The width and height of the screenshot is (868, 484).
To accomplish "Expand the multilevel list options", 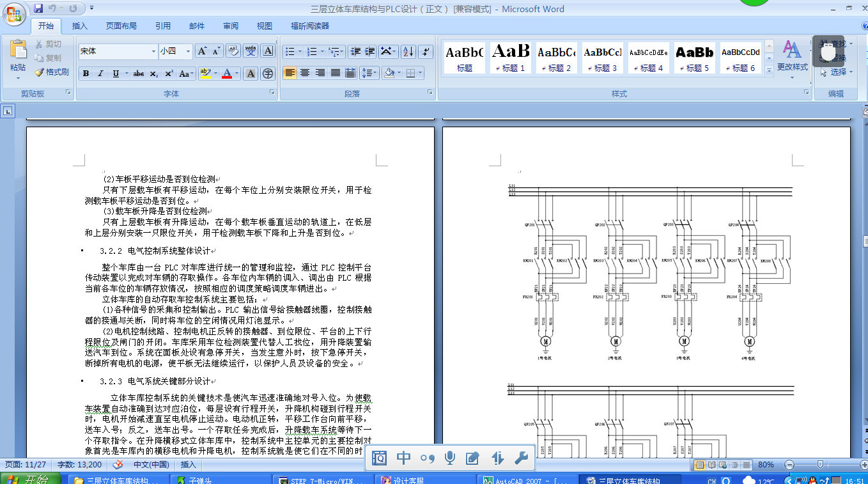I will point(343,51).
